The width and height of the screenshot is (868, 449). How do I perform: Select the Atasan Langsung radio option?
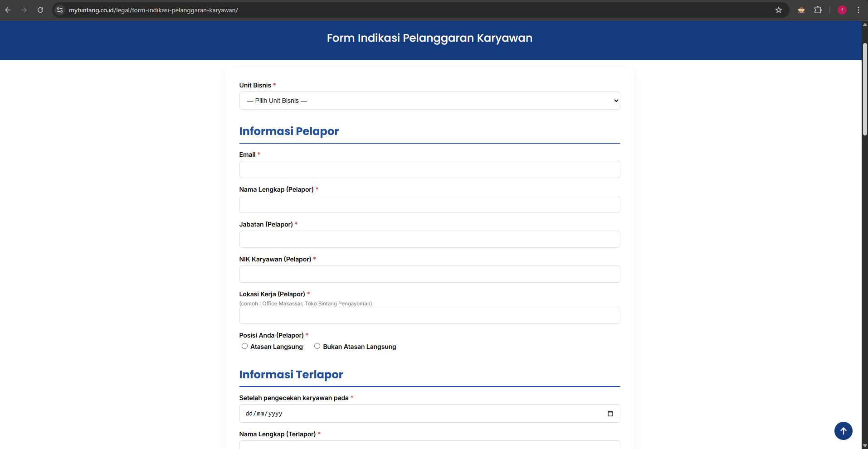pyautogui.click(x=244, y=346)
